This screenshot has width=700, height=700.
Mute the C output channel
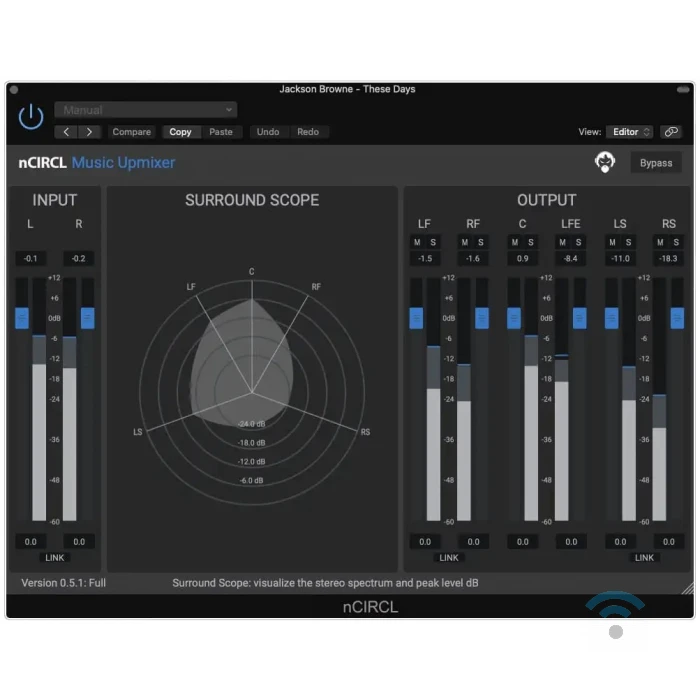(515, 242)
